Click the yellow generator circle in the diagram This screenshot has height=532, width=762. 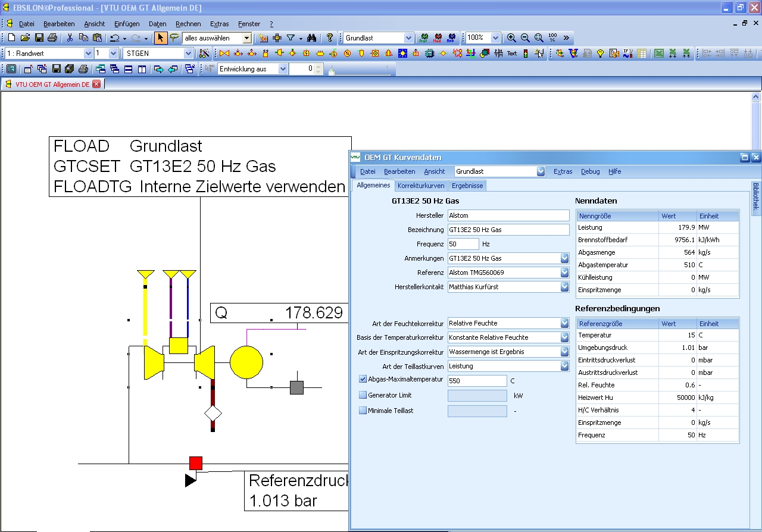(x=246, y=363)
